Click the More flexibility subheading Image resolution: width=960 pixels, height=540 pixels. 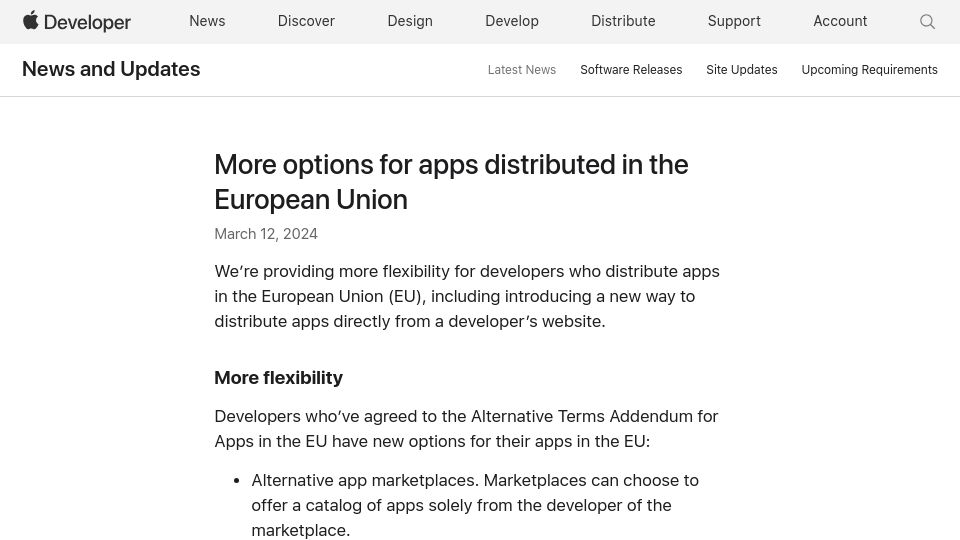279,378
